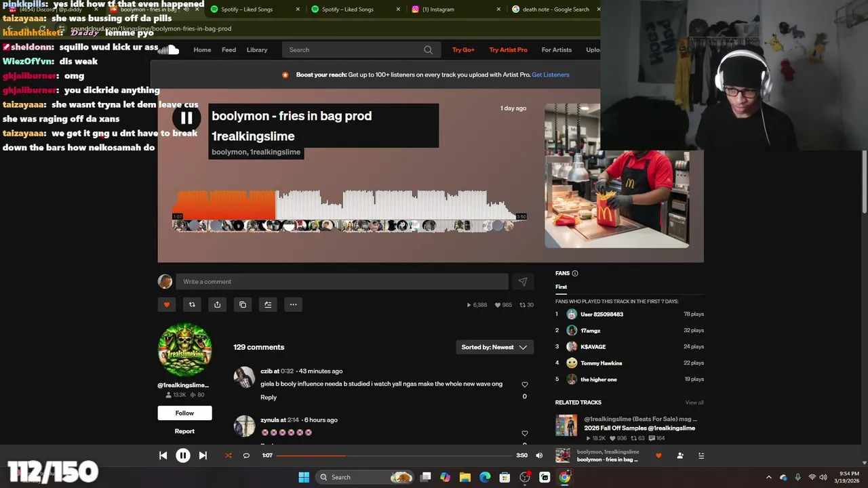Open the For Artists menu item
868x488 pixels.
(x=556, y=49)
